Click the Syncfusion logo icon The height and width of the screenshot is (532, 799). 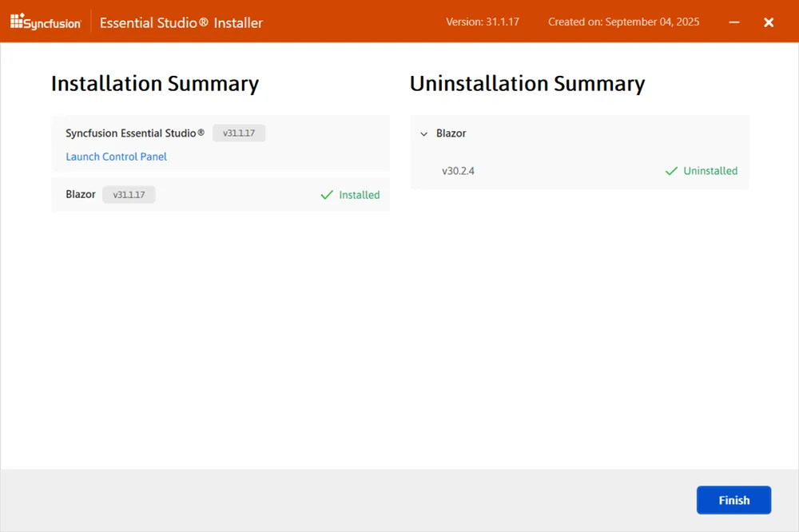click(x=16, y=22)
